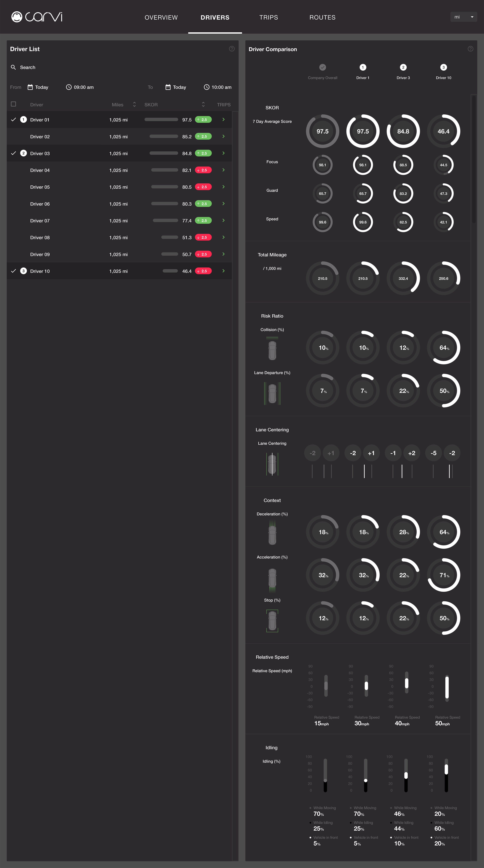Open the From date calendar icon
484x868 pixels.
(x=30, y=87)
